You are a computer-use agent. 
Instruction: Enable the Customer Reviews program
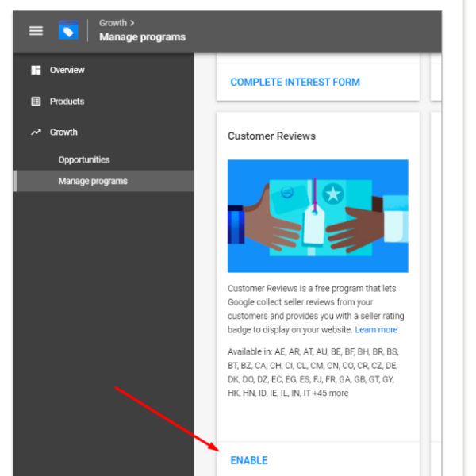(x=249, y=460)
